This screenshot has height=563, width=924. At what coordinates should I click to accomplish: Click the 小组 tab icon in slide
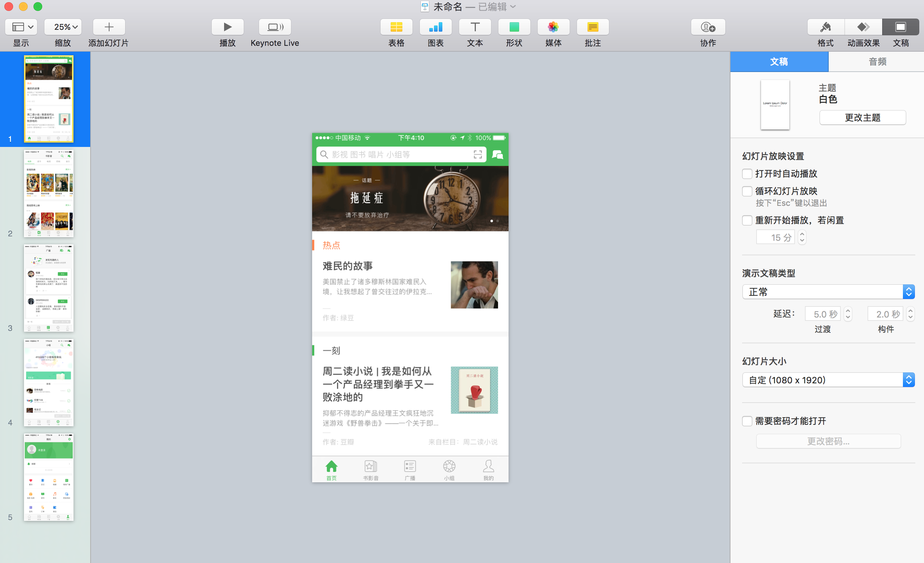tap(449, 466)
